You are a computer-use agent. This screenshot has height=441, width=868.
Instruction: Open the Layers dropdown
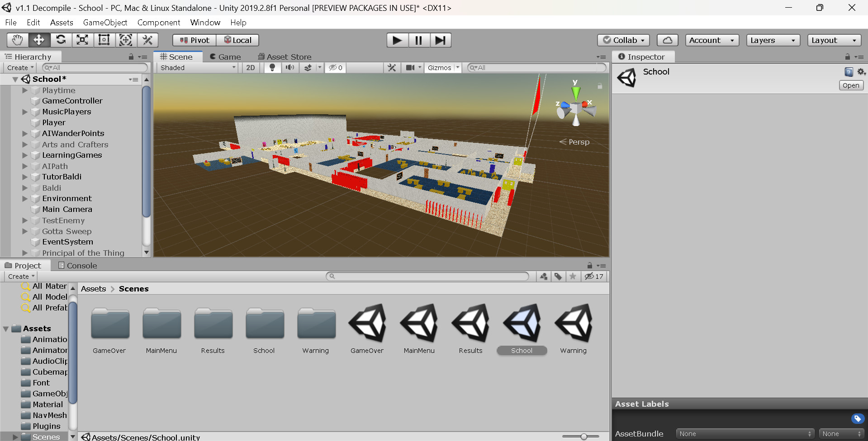(773, 40)
